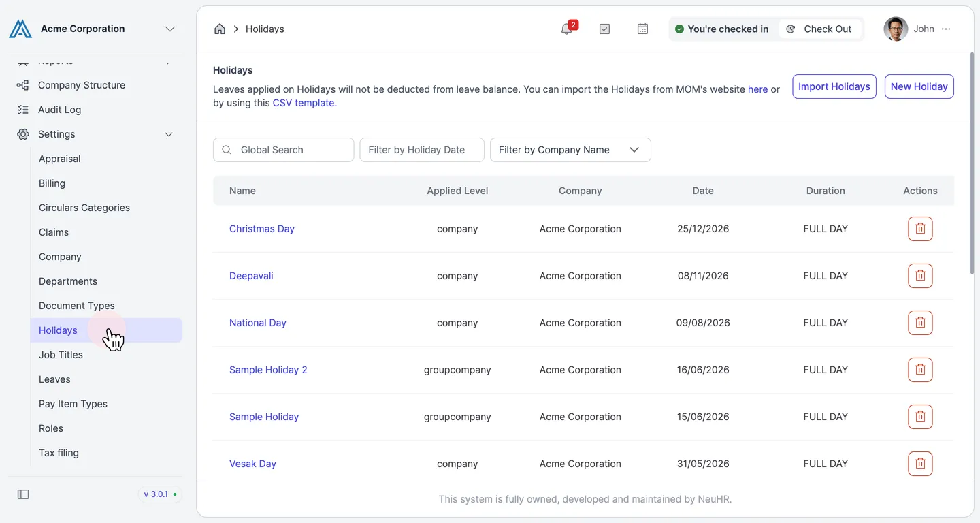Click the "You're checked in" status
Viewport: 980px width, 523px height.
pos(721,29)
